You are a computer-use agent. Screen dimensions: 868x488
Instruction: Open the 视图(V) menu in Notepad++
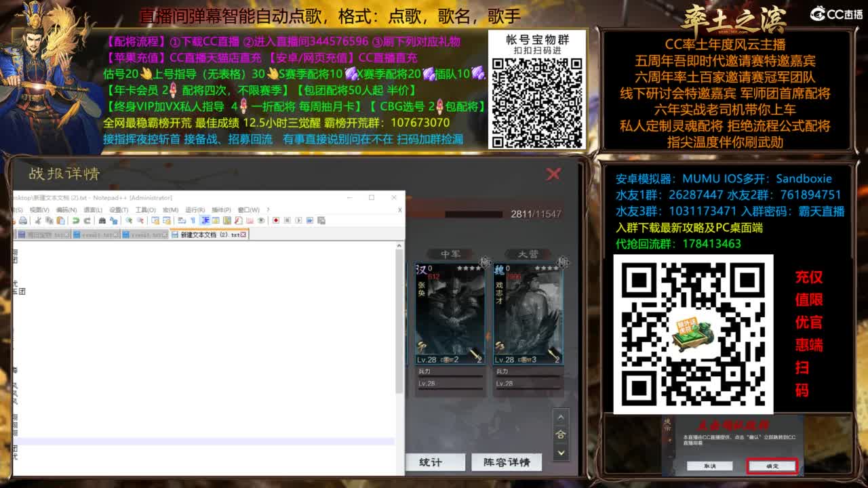[40, 210]
